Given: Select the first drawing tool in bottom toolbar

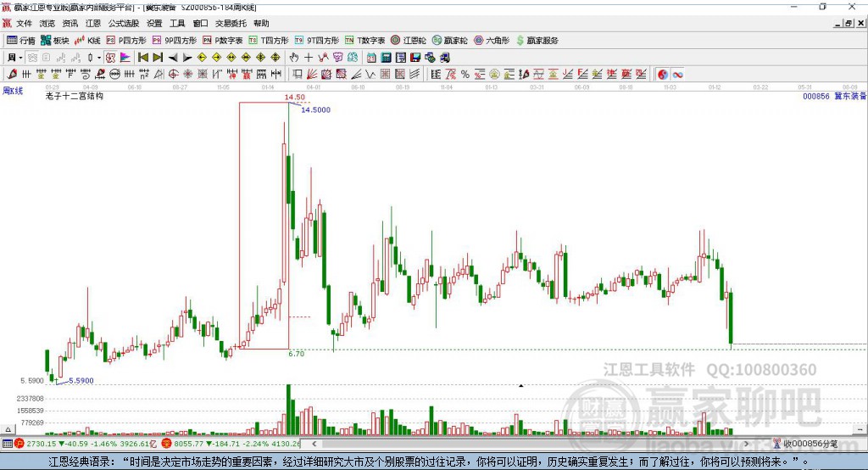Looking at the screenshot, I should (x=12, y=75).
